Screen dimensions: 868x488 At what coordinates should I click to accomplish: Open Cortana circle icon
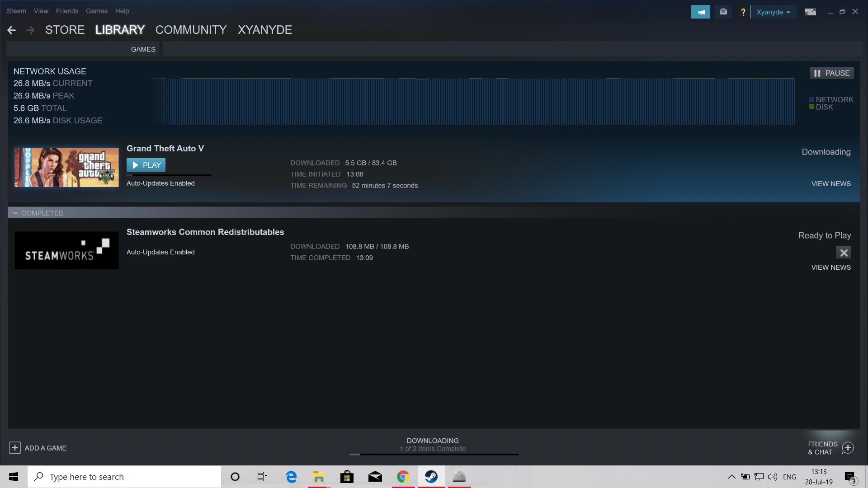235,477
